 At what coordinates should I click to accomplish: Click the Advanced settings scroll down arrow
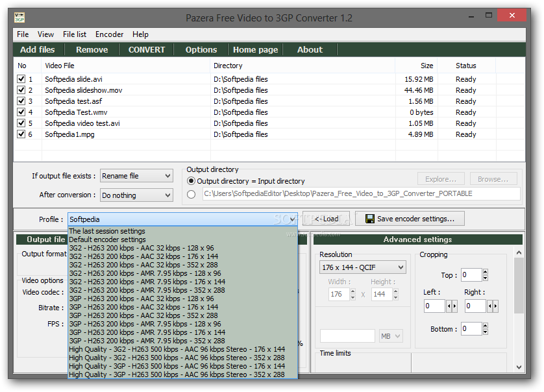pyautogui.click(x=519, y=367)
